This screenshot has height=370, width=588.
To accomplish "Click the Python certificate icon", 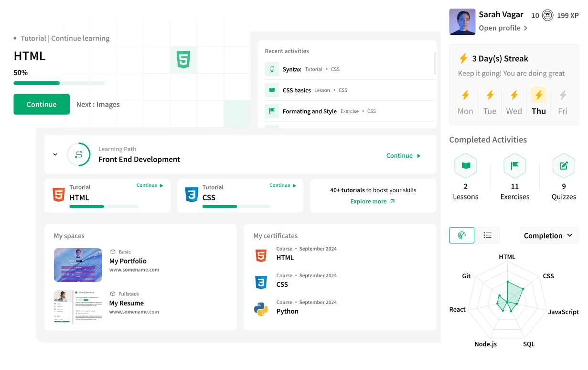I will [x=261, y=308].
